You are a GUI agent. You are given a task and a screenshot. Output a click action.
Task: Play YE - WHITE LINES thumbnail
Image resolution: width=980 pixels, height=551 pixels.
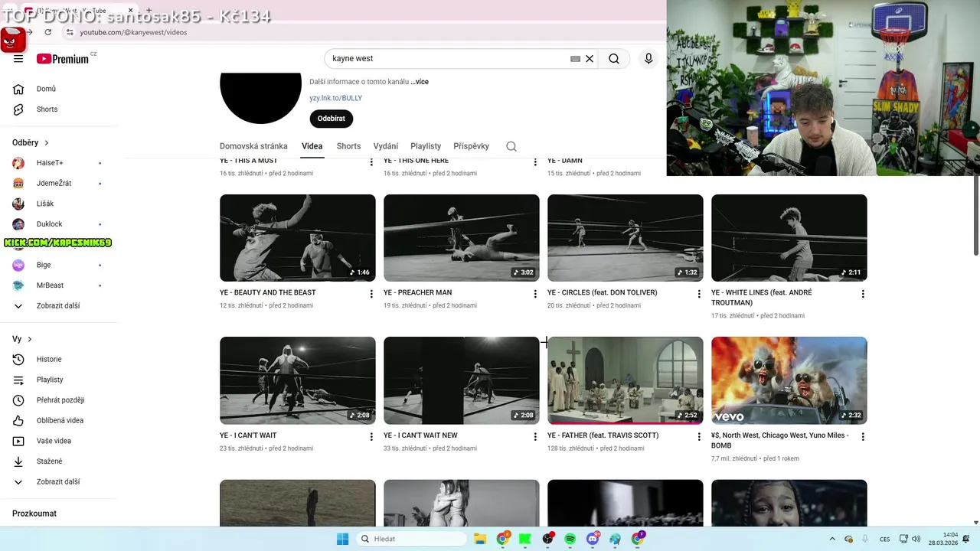pos(789,238)
